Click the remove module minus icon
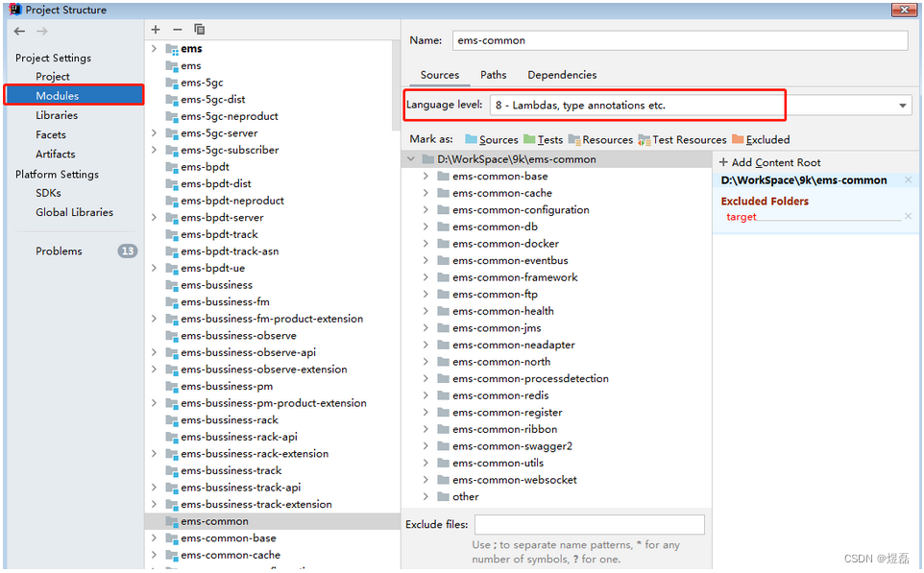 (x=176, y=30)
